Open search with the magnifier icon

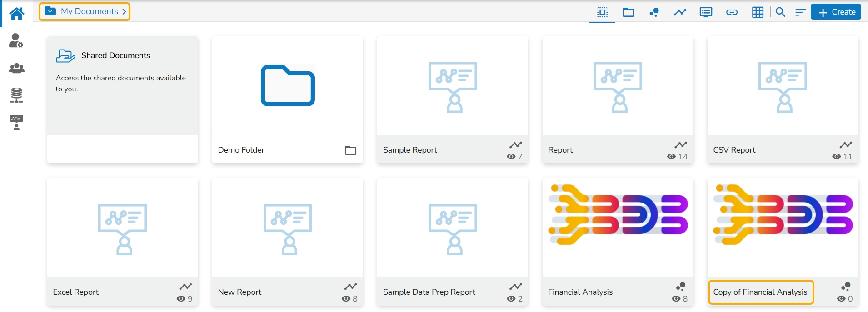pyautogui.click(x=780, y=12)
